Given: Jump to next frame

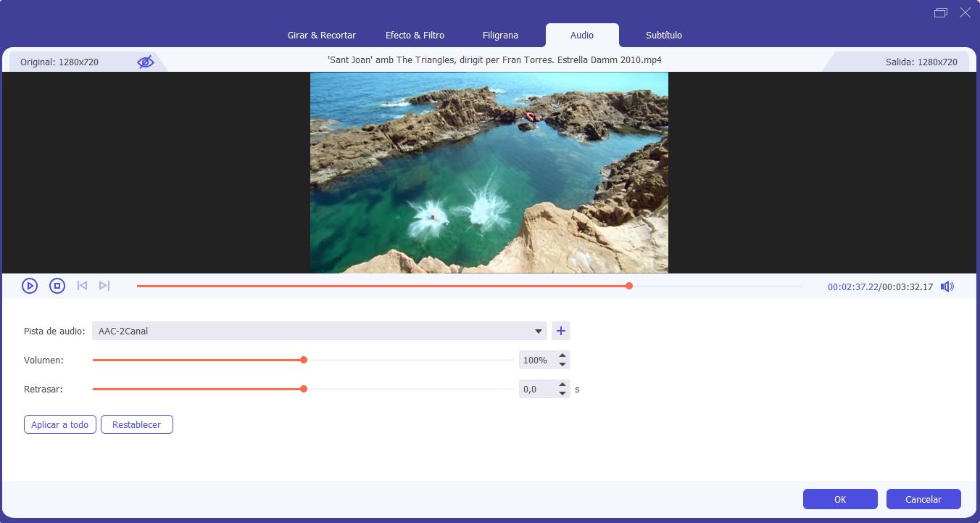Looking at the screenshot, I should (104, 286).
